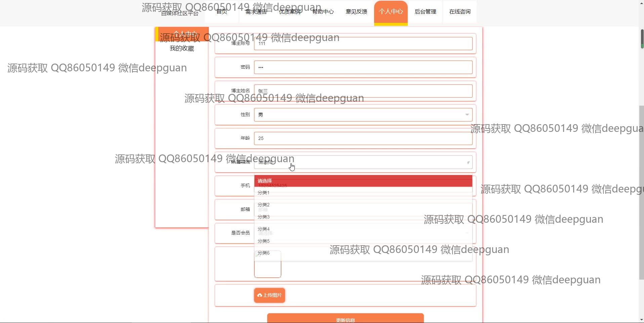This screenshot has height=323, width=644.
Task: Open the 意见反馈 tab
Action: tap(357, 11)
